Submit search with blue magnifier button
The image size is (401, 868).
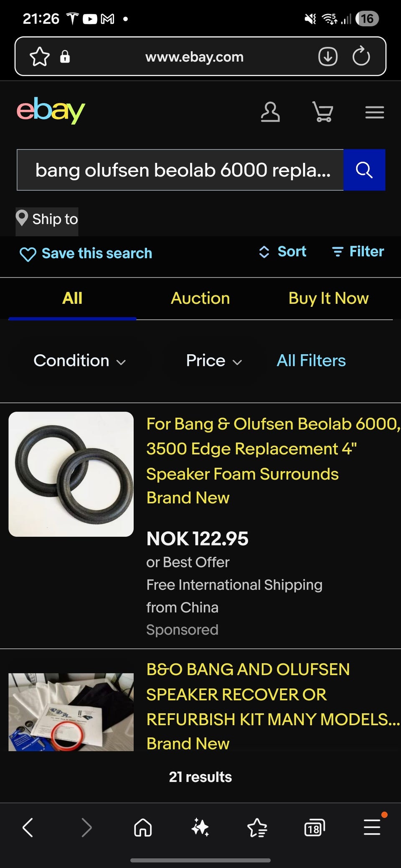tap(364, 170)
